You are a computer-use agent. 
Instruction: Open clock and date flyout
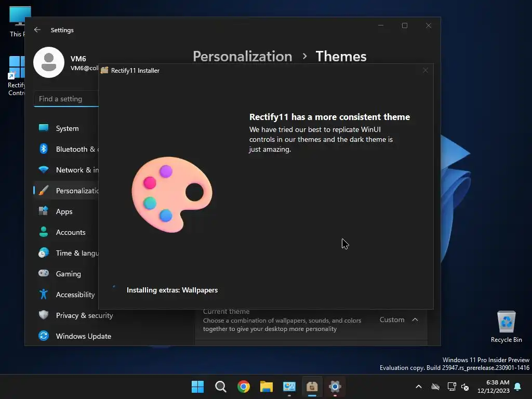[494, 387]
